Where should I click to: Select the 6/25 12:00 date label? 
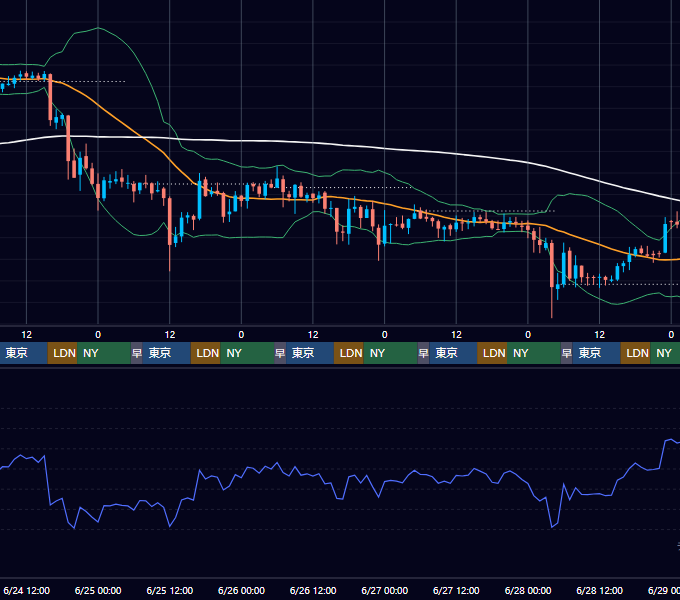170,590
